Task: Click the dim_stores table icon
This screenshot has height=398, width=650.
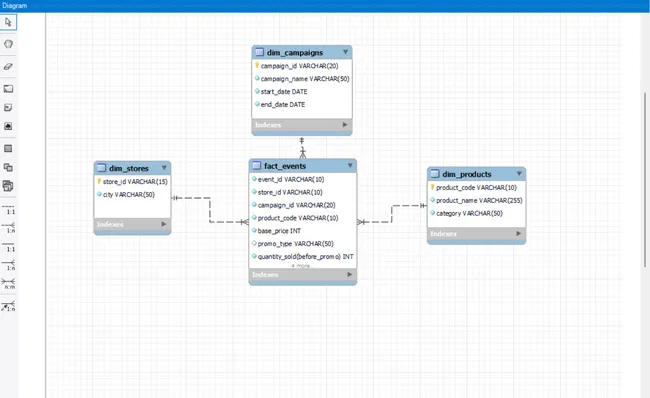Action: point(102,168)
